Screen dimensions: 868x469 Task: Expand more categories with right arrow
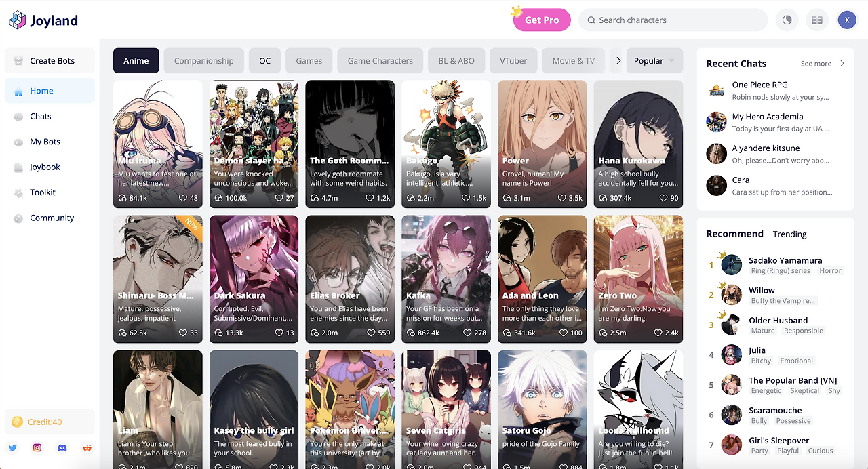(618, 60)
